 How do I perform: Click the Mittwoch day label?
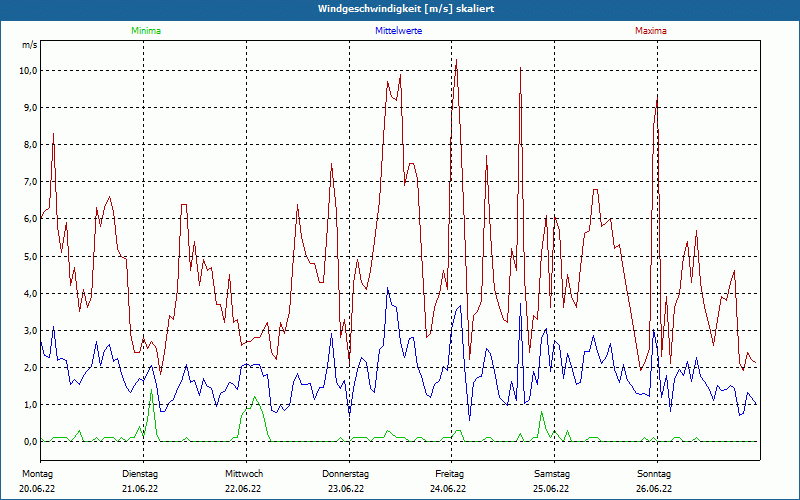(x=244, y=474)
